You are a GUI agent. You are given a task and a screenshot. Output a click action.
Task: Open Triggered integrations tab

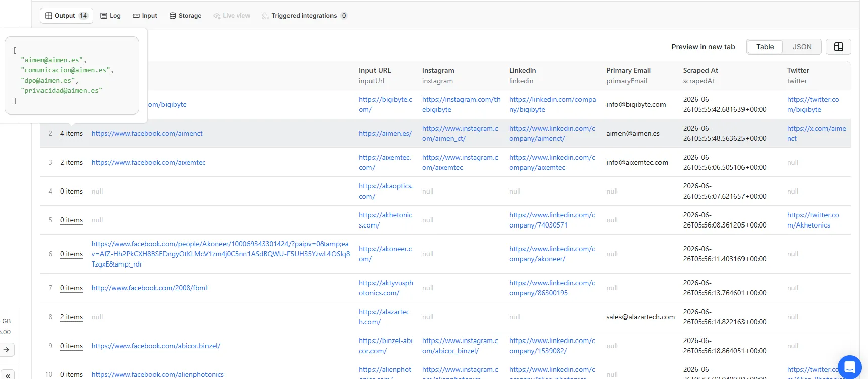[x=304, y=16]
